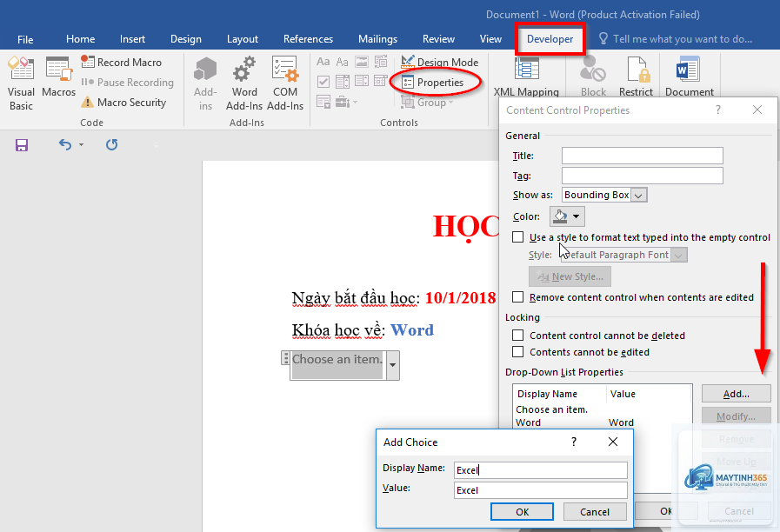
Task: Select the Developer tab
Action: point(550,39)
